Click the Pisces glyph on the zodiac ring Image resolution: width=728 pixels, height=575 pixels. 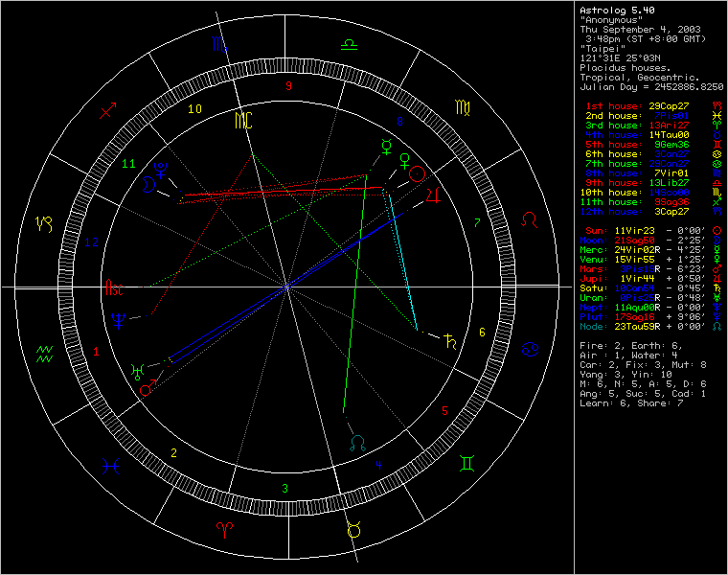[111, 466]
